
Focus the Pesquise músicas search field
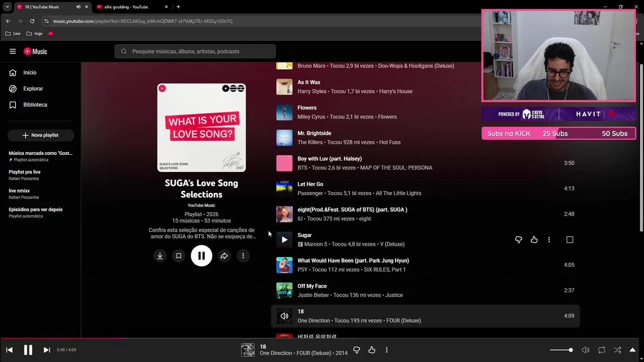click(x=195, y=51)
